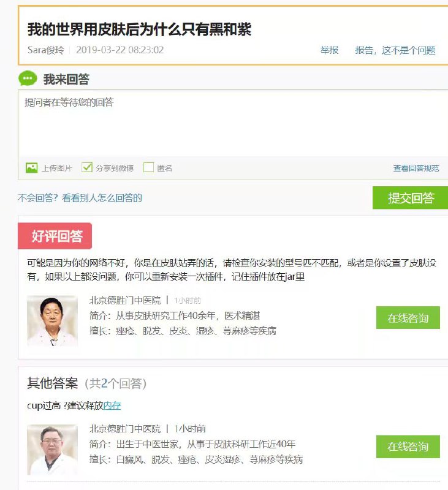Image resolution: width=448 pixels, height=490 pixels.
Task: Click the upload image icon
Action: click(x=32, y=168)
